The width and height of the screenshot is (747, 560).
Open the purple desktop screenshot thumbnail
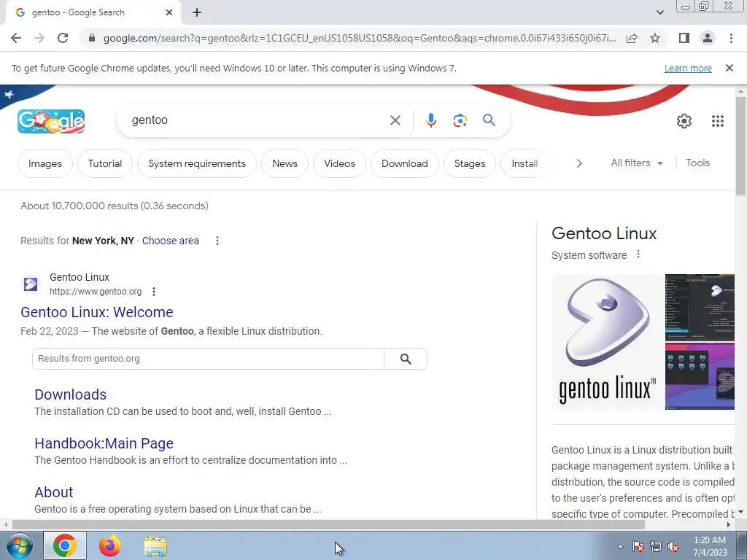pyautogui.click(x=700, y=376)
